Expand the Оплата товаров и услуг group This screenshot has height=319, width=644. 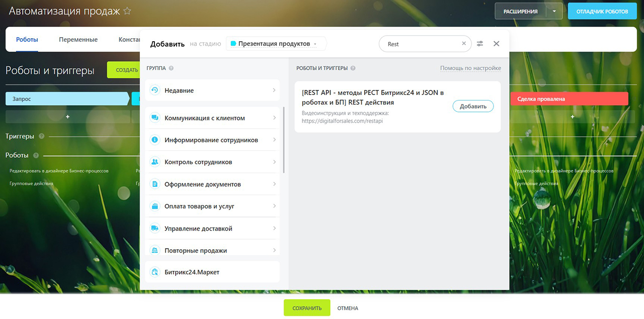point(212,206)
